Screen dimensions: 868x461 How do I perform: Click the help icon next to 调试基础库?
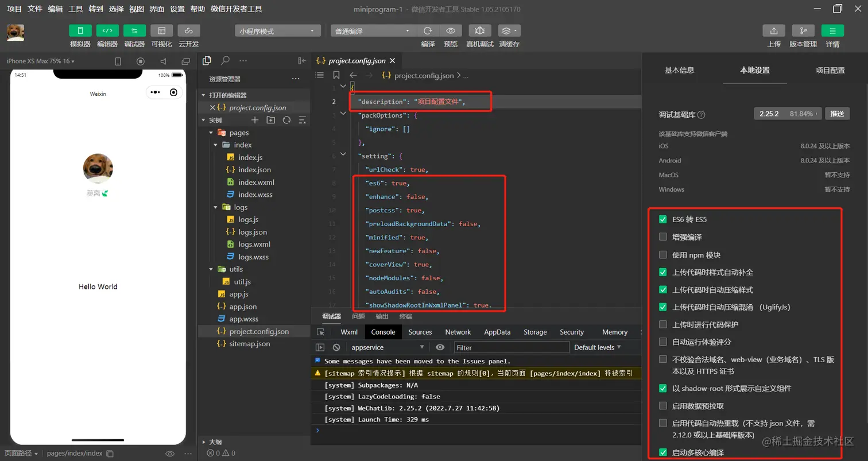coord(701,115)
